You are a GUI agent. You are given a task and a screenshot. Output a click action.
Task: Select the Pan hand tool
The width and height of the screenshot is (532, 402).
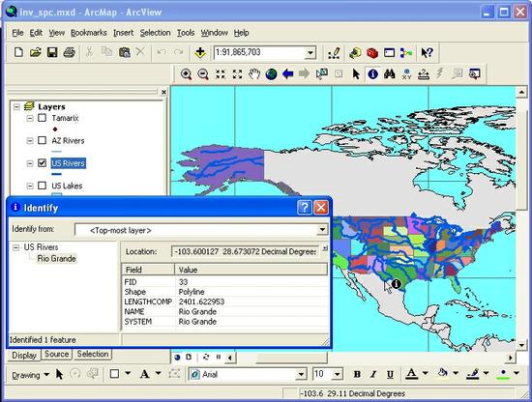[253, 73]
